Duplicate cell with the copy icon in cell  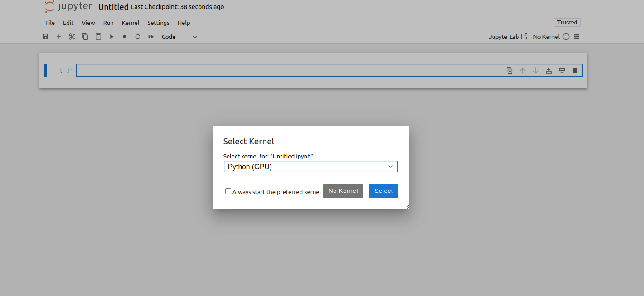pos(509,71)
